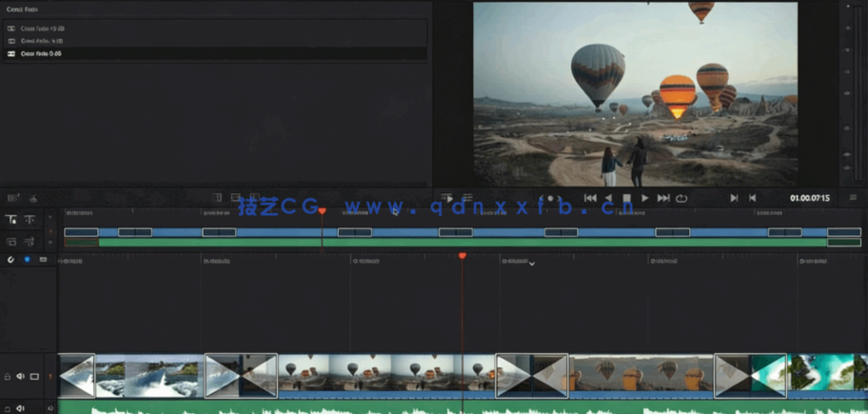Click the list icon next to fast review

pyautogui.click(x=467, y=198)
